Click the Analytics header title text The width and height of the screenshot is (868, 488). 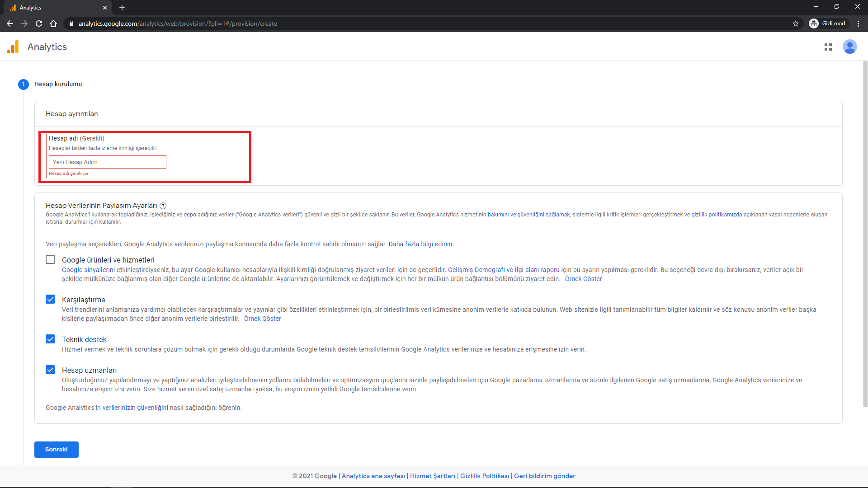tap(47, 47)
